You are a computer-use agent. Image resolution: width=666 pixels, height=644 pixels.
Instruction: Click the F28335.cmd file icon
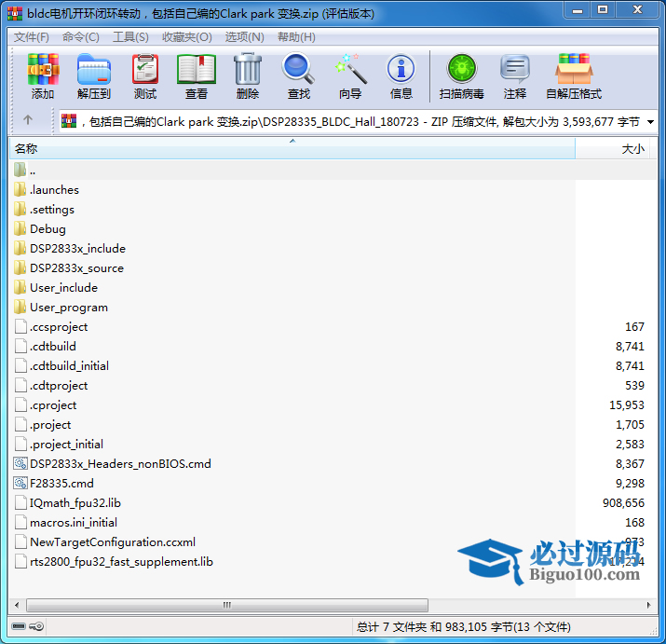tap(20, 483)
